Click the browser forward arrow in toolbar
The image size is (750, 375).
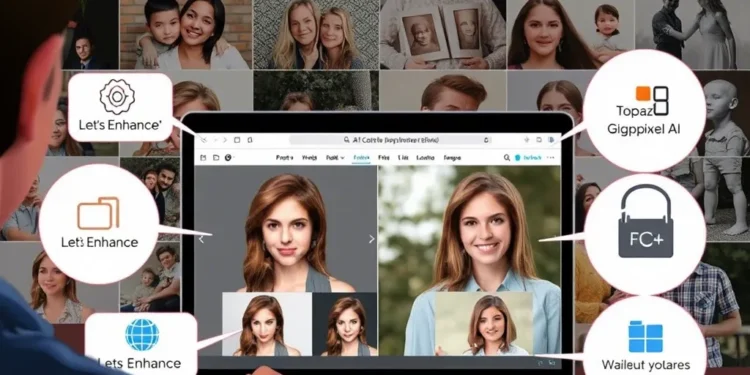(225, 140)
